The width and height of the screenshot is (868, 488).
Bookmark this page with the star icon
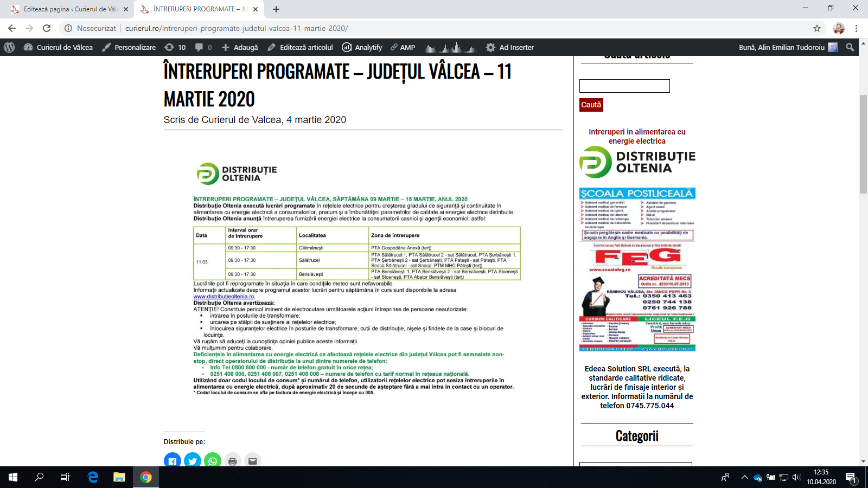click(x=817, y=28)
